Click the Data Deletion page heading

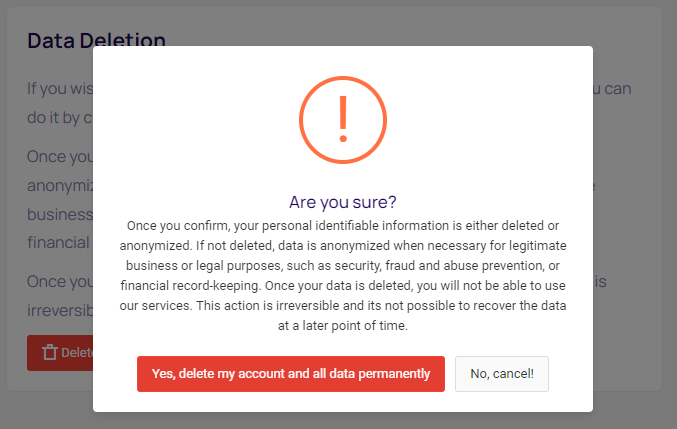[96, 41]
